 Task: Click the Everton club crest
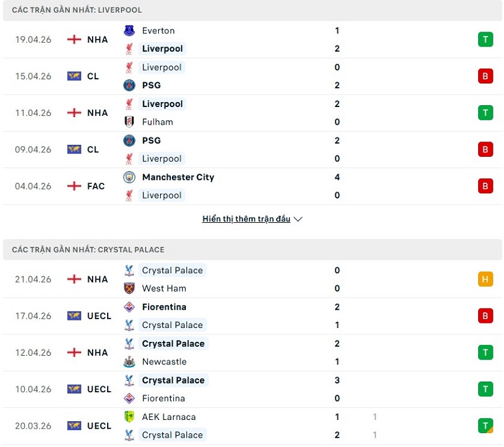pyautogui.click(x=129, y=30)
